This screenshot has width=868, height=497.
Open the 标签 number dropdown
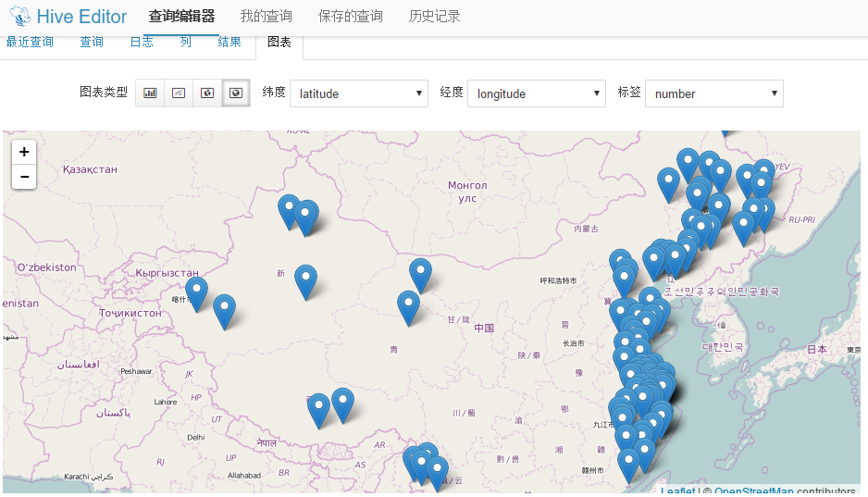[x=714, y=93]
